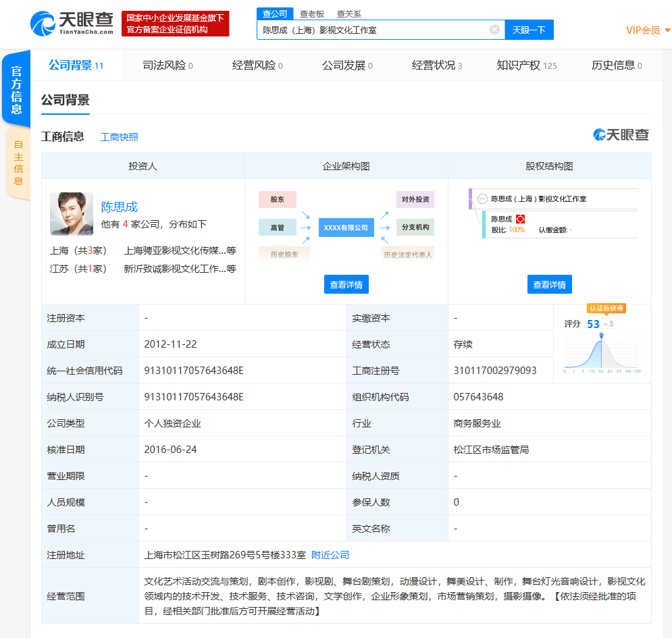Click the 核准日期 value 2016-06-24
Image resolution: width=672 pixels, height=638 pixels.
coord(171,450)
